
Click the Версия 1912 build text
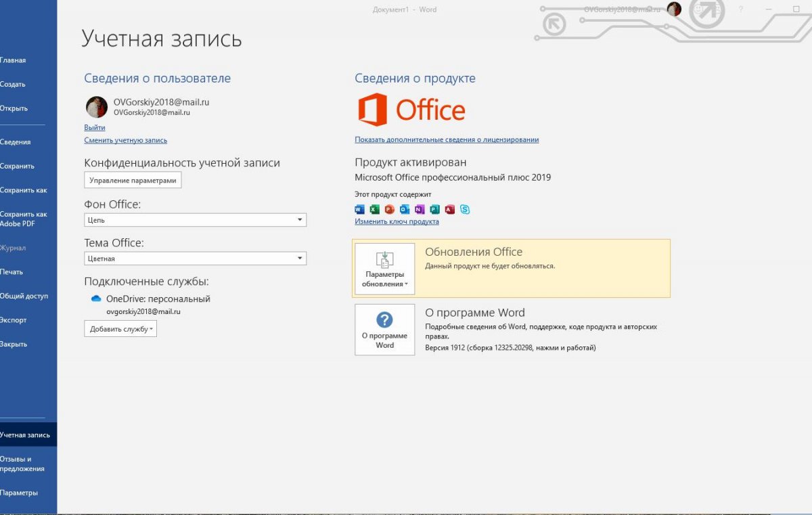click(510, 347)
